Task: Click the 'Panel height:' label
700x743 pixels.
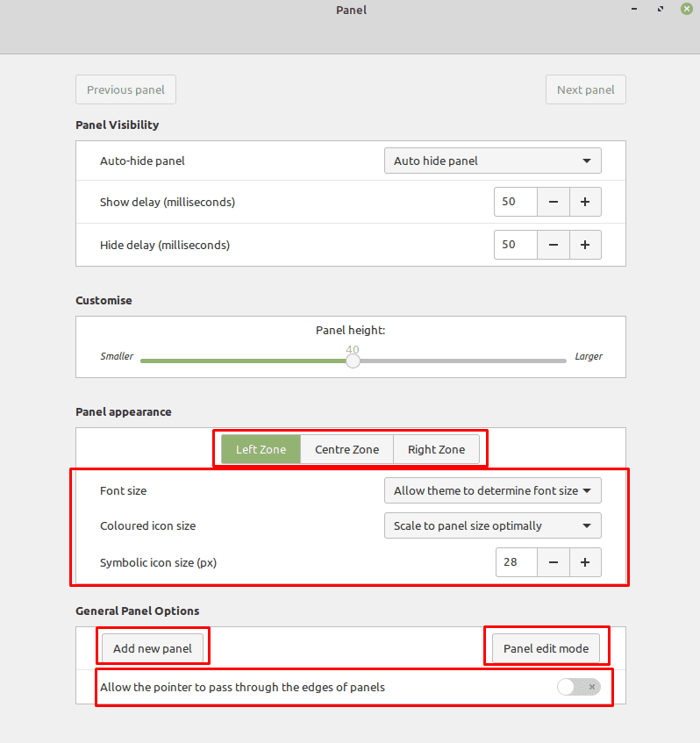Action: 350,331
